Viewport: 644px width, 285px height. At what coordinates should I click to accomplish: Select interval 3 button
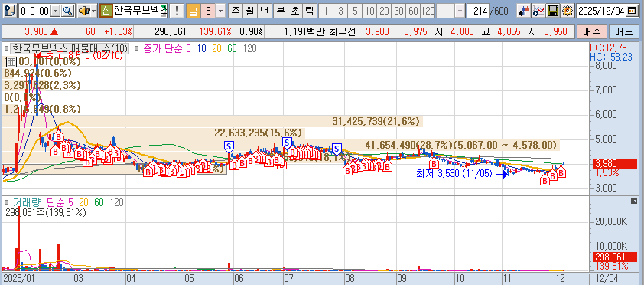[340, 11]
